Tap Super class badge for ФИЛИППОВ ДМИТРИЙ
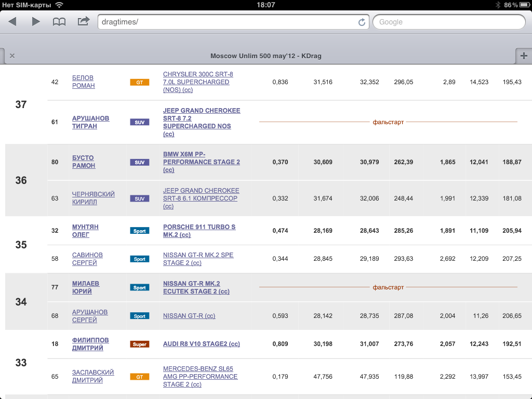 point(139,344)
